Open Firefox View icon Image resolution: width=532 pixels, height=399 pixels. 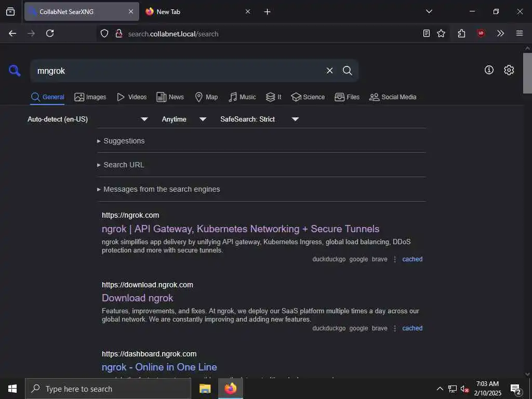[10, 11]
